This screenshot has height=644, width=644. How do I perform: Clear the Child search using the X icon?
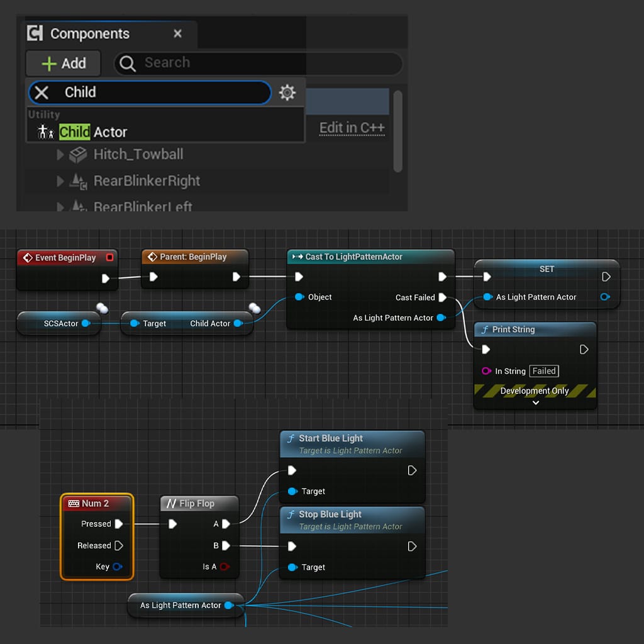[42, 92]
